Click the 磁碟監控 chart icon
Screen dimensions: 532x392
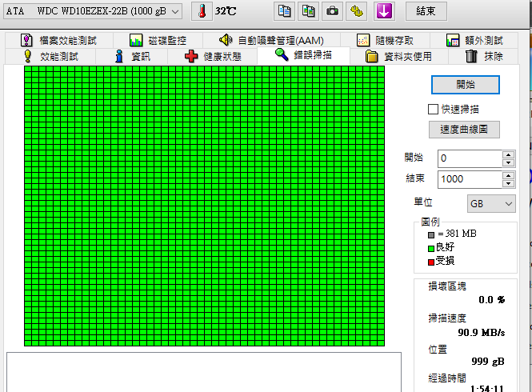136,40
